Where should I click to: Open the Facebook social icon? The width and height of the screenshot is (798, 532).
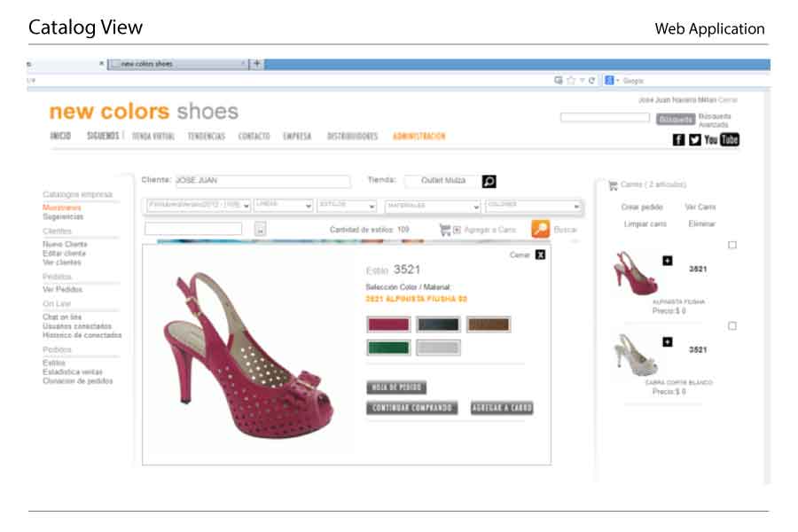point(679,140)
